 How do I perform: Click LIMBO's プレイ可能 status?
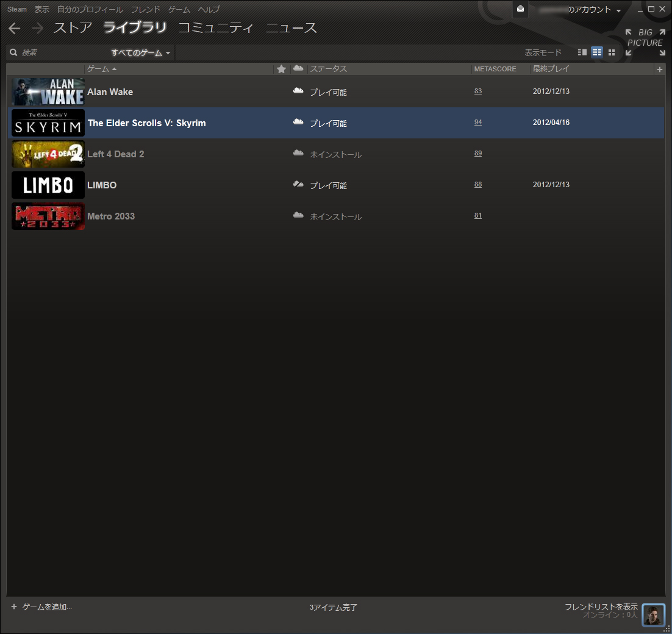(x=328, y=185)
